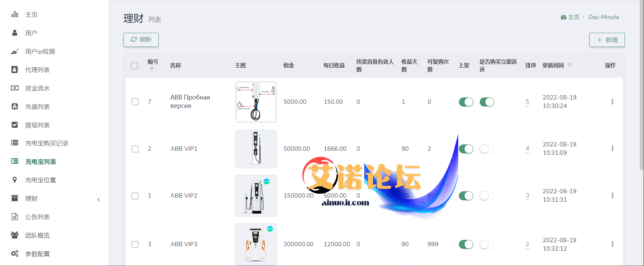Open ABB VIP1 charger thumbnail

click(x=256, y=149)
